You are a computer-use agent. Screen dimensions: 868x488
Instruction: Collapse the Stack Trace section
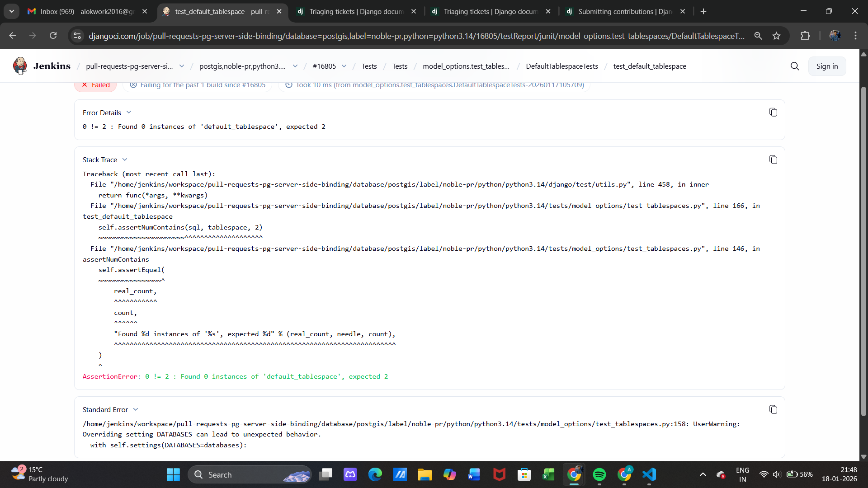tap(125, 160)
